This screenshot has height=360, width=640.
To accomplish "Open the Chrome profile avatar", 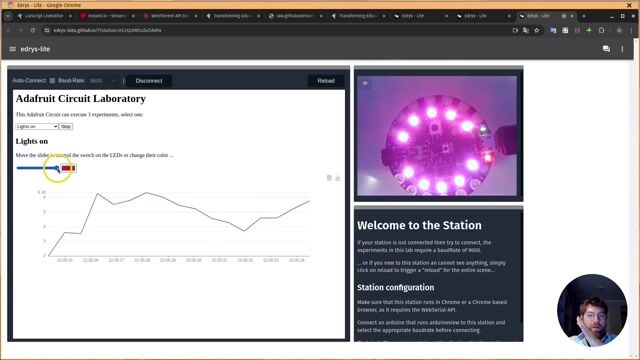I will [619, 30].
